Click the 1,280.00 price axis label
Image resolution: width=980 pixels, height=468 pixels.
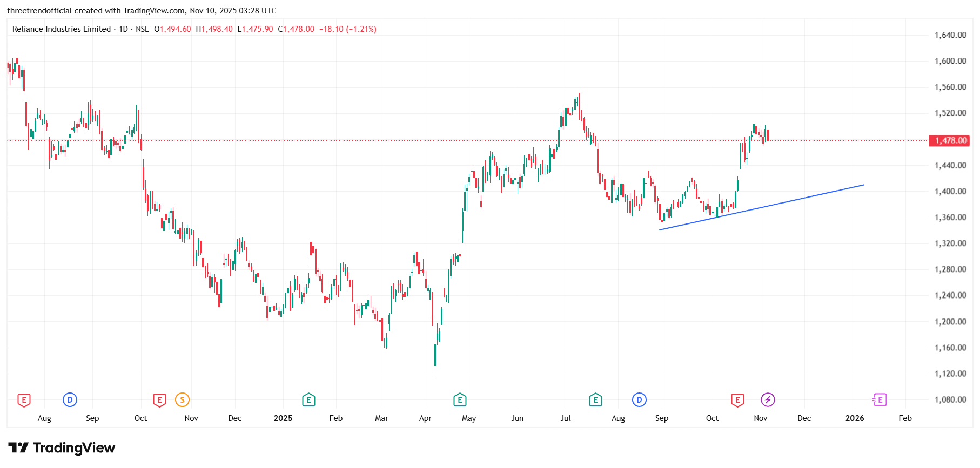(950, 269)
